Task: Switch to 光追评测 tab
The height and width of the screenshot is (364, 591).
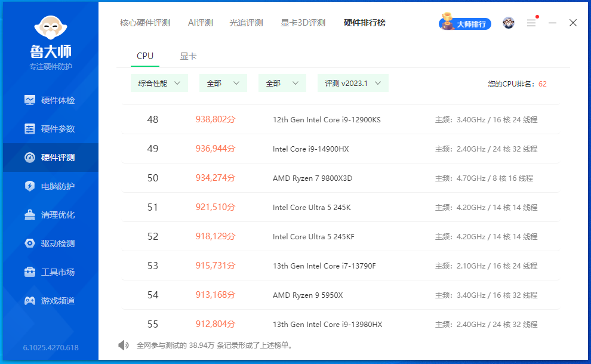Action: point(246,23)
